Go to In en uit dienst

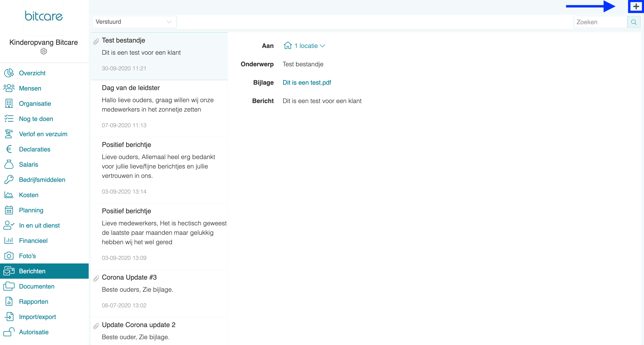tap(44, 225)
